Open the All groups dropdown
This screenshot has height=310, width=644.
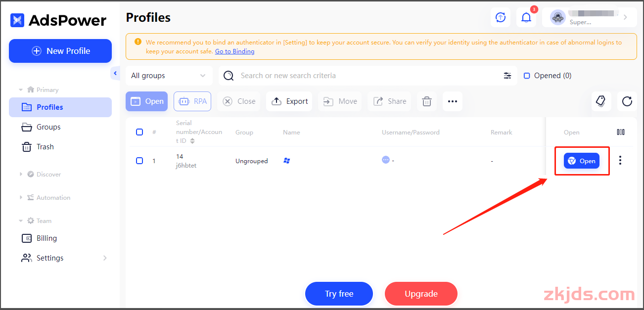tap(169, 76)
